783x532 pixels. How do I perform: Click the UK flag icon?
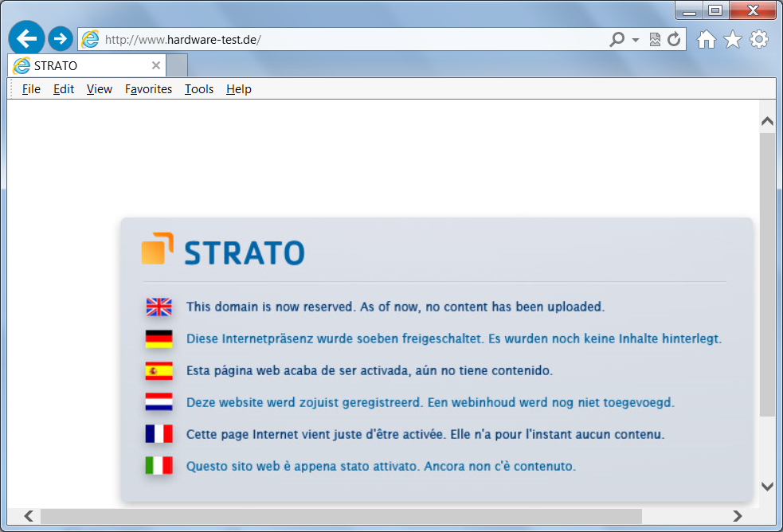(x=159, y=307)
